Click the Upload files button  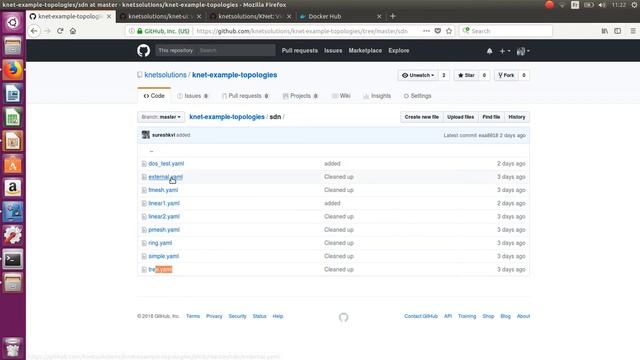(x=460, y=117)
